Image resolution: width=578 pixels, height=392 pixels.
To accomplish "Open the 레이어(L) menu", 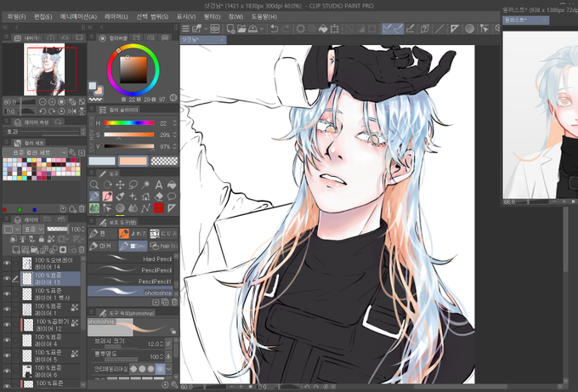I will tap(116, 17).
